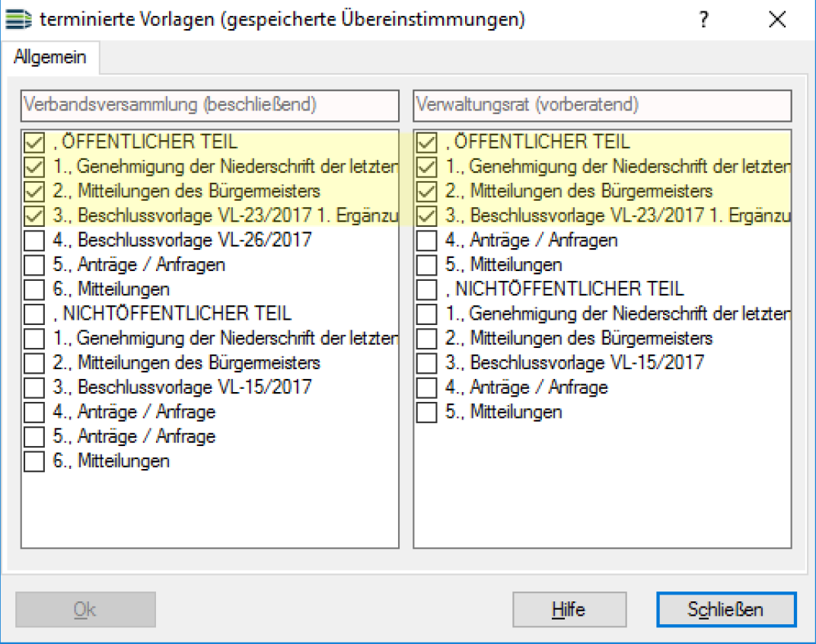Screen dimensions: 816x644
Task: Enable NICHTÖFFENTLICHER TEIL in the Verwaltungsrat list
Action: [x=427, y=289]
